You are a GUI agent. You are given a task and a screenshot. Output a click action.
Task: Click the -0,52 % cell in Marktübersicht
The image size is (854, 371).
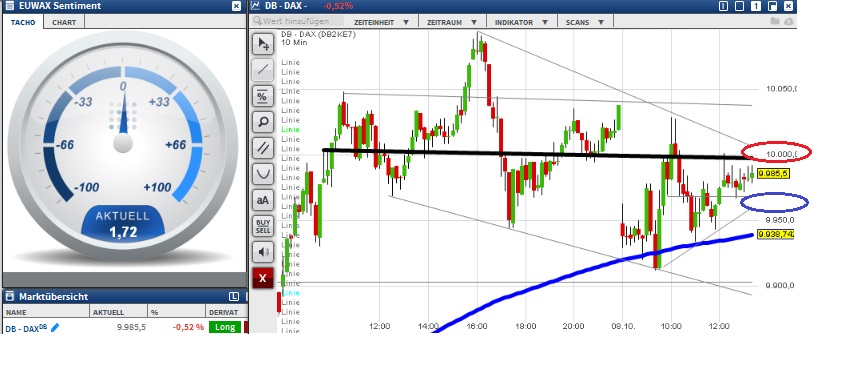[x=188, y=327]
